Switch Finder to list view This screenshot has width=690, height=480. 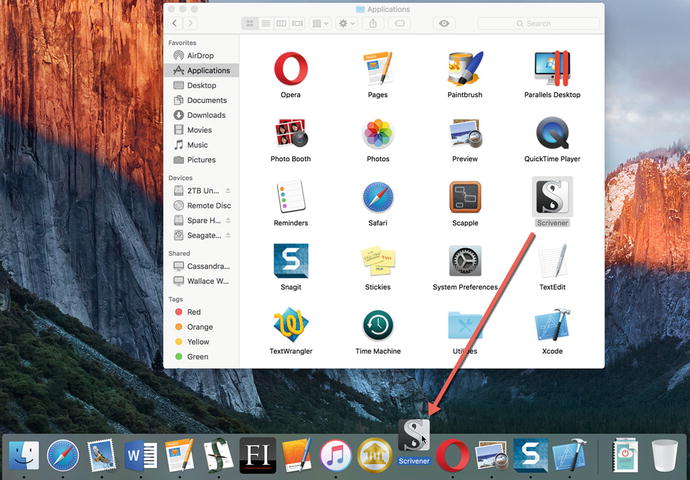pyautogui.click(x=265, y=23)
